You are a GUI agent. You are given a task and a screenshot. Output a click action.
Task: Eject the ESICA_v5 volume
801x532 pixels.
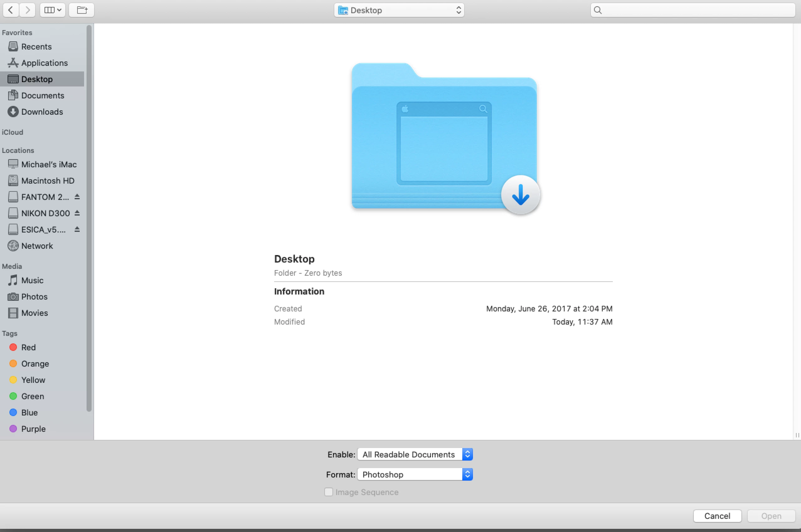[77, 229]
